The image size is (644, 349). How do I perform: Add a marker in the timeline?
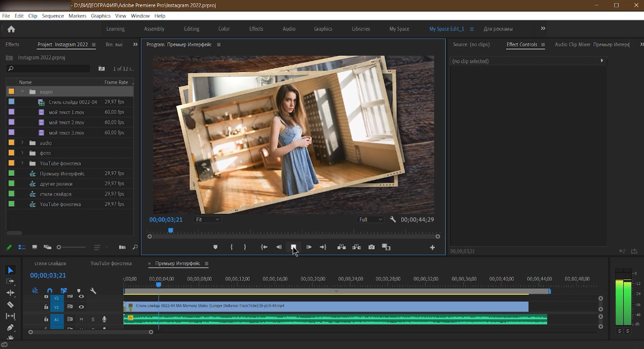[79, 291]
